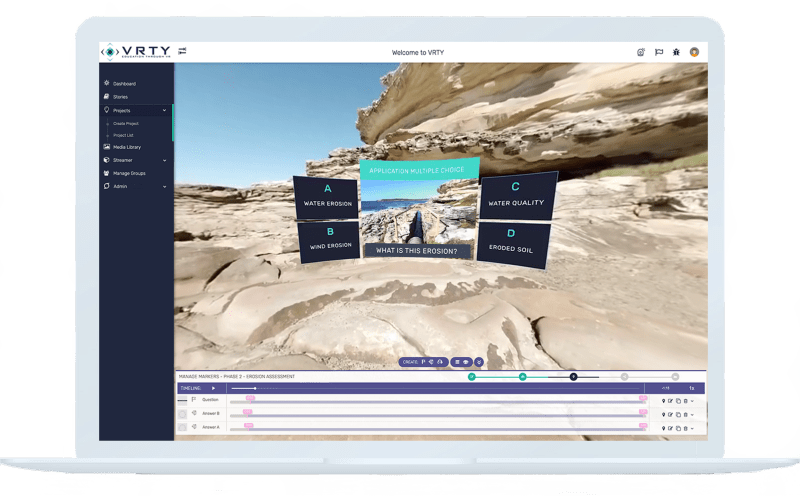The height and width of the screenshot is (496, 800).
Task: Toggle the sidebar collapse icon beside logo
Action: coord(182,51)
